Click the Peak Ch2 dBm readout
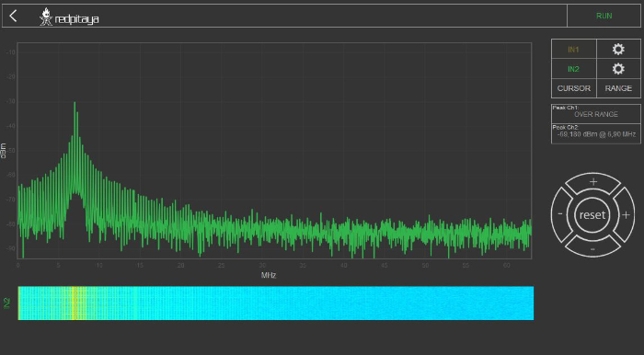This screenshot has height=355, width=644. 595,133
